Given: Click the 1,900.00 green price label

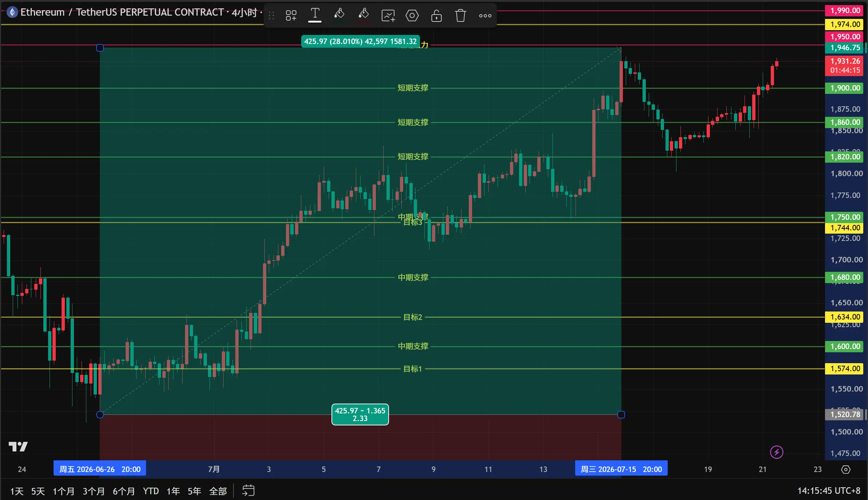Looking at the screenshot, I should click(845, 88).
